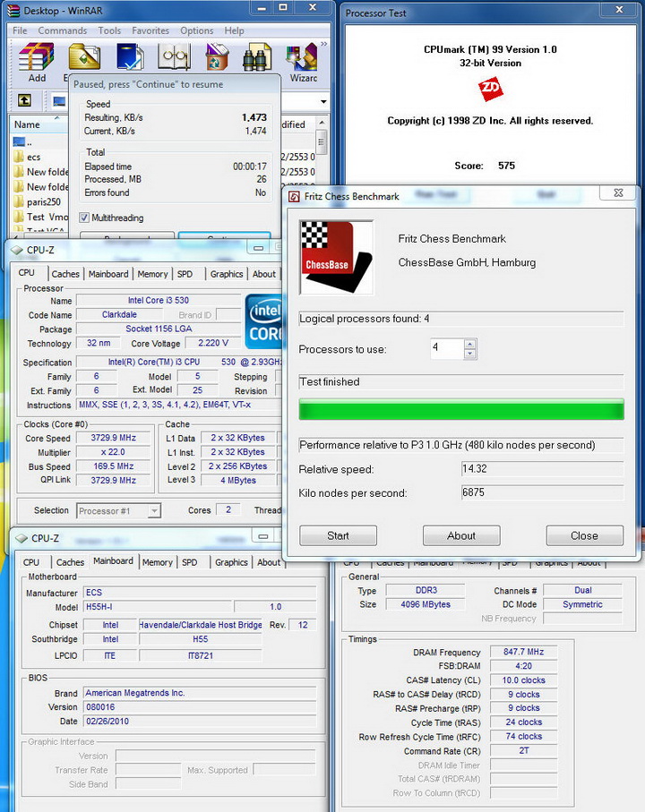This screenshot has height=812, width=645.
Task: Click the Name column header in WinRAR
Action: pyautogui.click(x=38, y=124)
